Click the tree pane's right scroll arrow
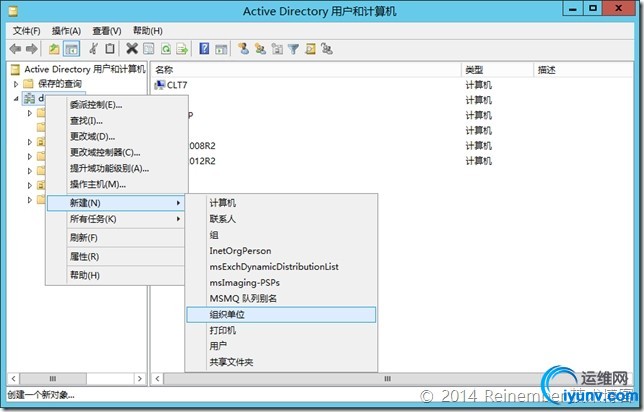The height and width of the screenshot is (412, 644). click(x=140, y=379)
